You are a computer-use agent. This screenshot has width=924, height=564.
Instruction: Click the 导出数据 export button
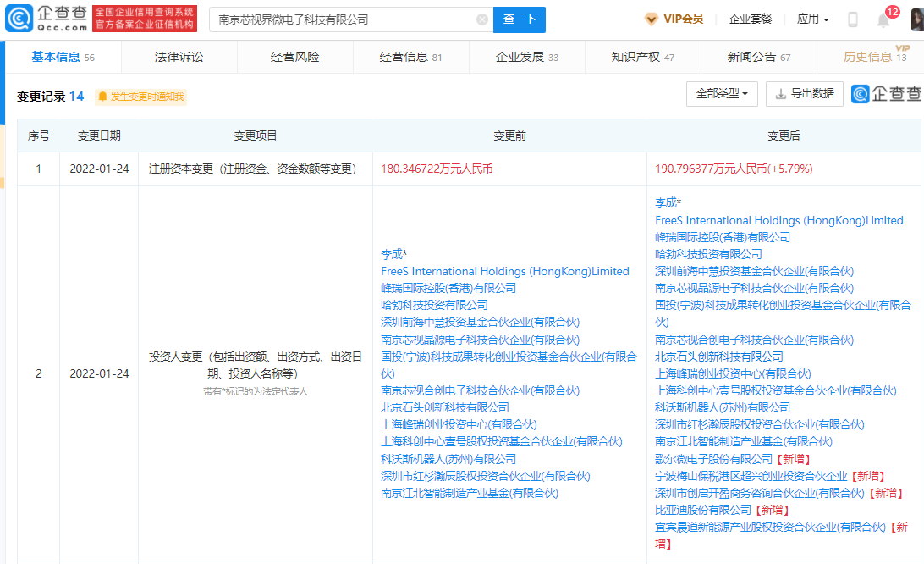click(805, 94)
